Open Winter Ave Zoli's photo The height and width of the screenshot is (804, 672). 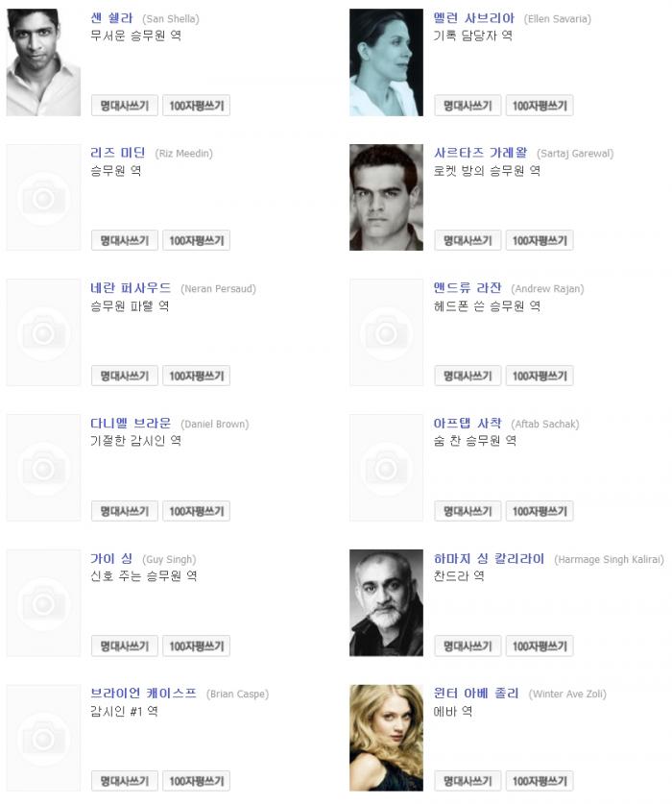pos(387,738)
